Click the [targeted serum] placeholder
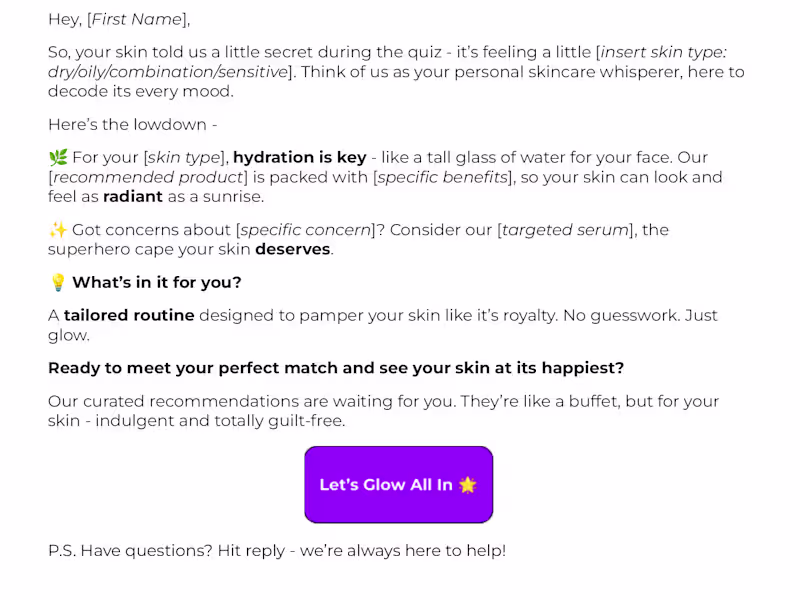Viewport: 800px width, 600px height. [x=566, y=230]
